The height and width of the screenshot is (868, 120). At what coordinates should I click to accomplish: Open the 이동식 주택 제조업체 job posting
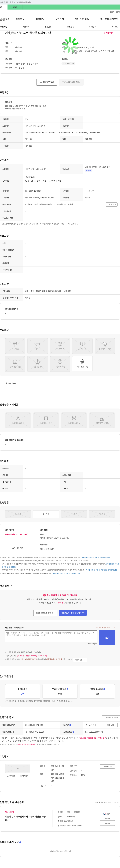coord(26,819)
